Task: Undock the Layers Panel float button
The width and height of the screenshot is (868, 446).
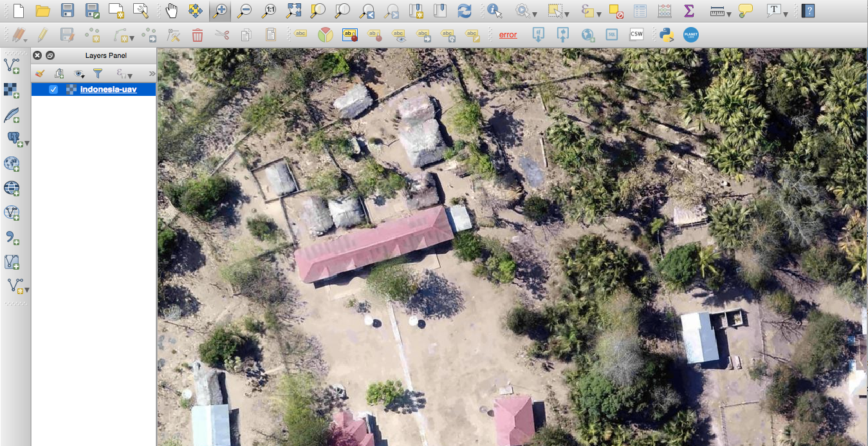Action: (50, 55)
